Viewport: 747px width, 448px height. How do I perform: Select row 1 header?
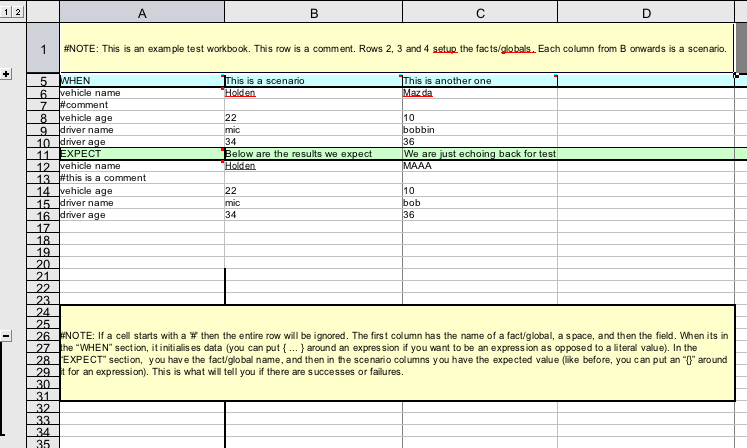[x=43, y=49]
